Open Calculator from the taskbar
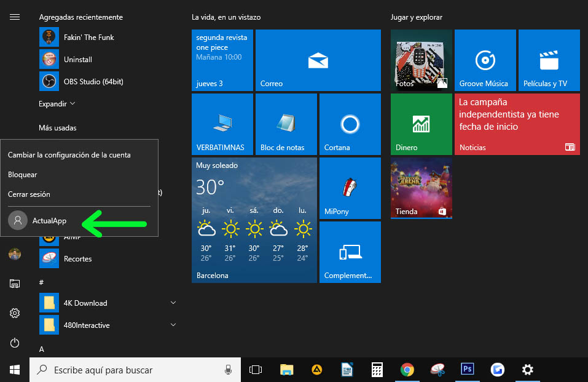Viewport: 588px width, 382px height. [x=377, y=370]
